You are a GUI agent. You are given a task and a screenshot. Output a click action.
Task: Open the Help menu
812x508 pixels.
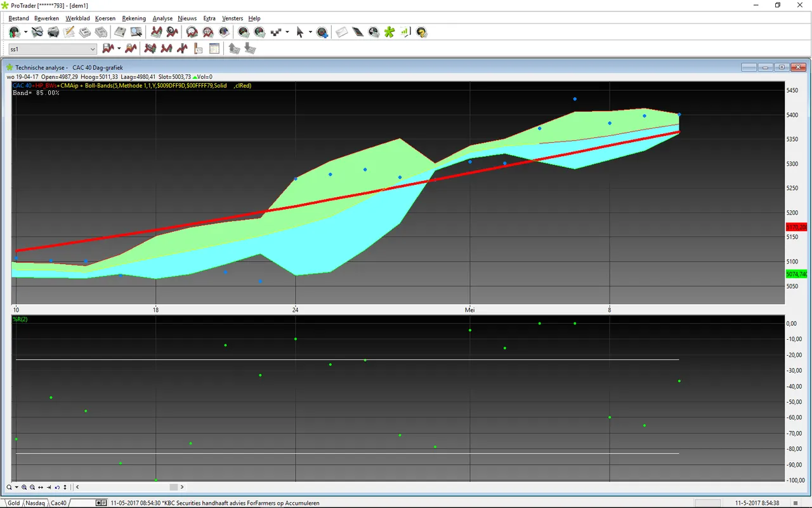click(x=254, y=18)
